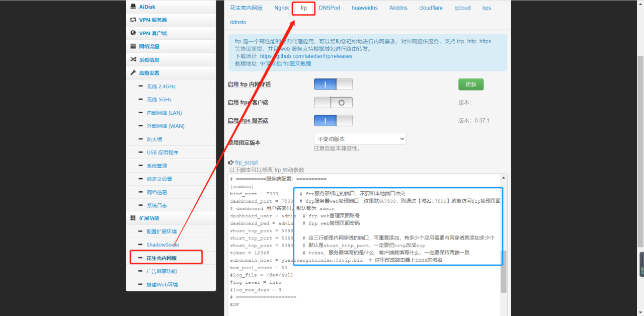644x316 pixels.
Task: Open the frp图文教程 link
Action: (297, 64)
